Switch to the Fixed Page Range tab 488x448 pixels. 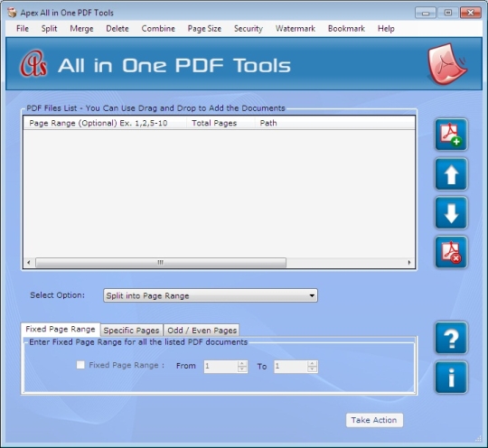point(61,329)
